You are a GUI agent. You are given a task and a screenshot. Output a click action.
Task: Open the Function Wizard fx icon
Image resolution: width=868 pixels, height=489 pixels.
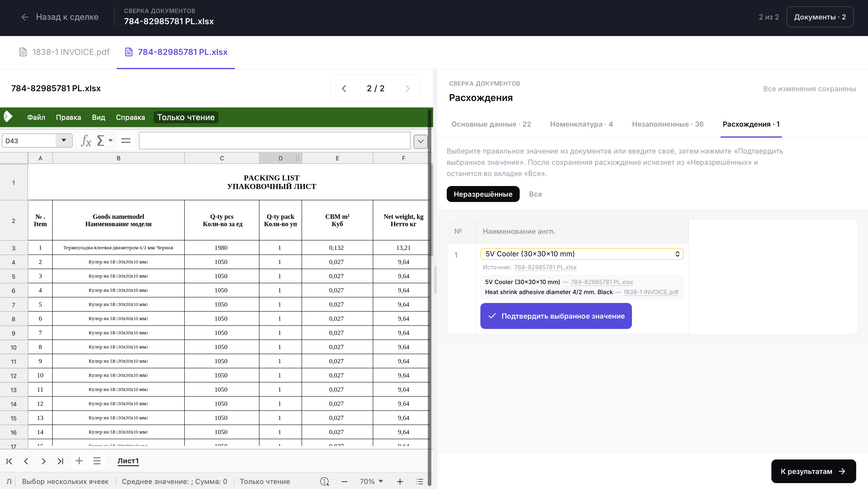pyautogui.click(x=86, y=141)
